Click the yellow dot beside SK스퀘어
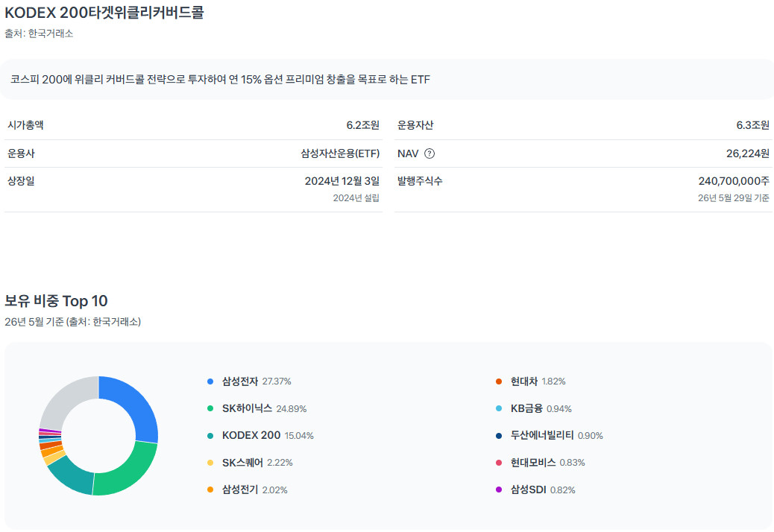Screen dimensions: 774x532 tap(210, 463)
